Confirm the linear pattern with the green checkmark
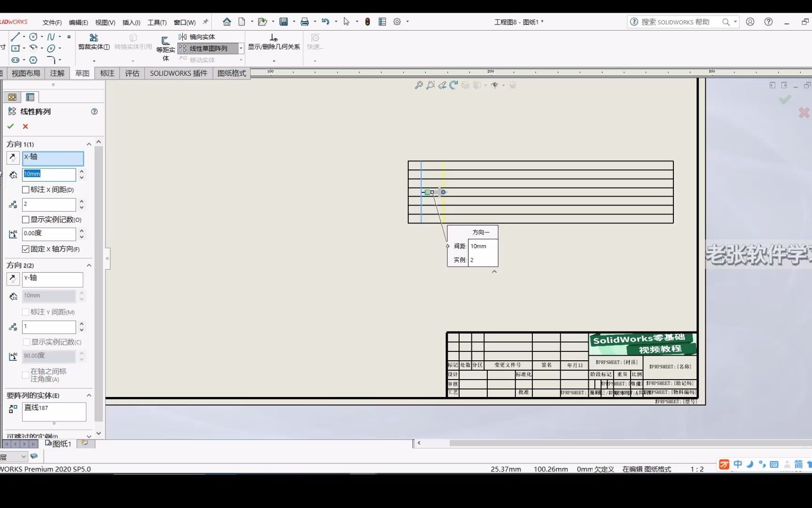Screen dimensions: 812x508 pos(10,126)
